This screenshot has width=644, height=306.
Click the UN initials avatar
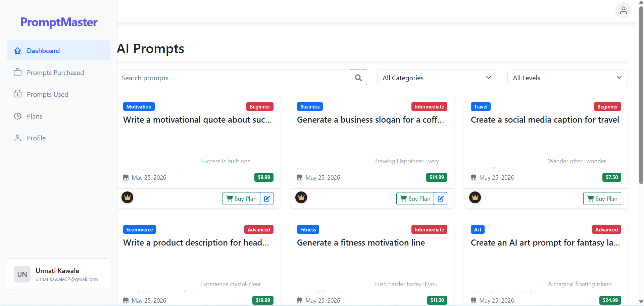pyautogui.click(x=22, y=274)
